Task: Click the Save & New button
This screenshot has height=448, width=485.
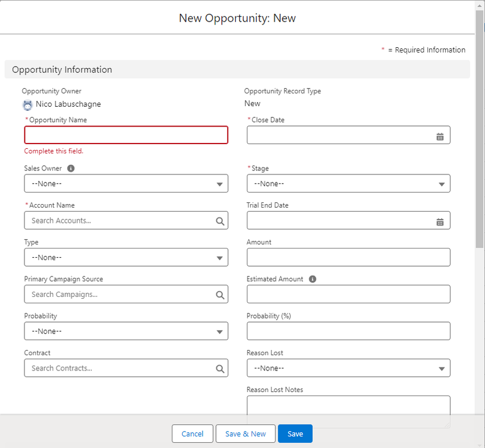Action: [x=246, y=433]
